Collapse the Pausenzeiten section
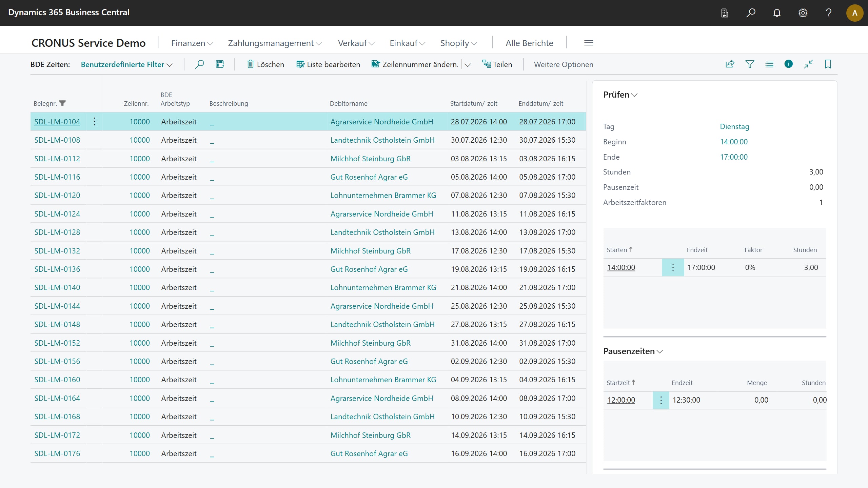This screenshot has width=868, height=488. pyautogui.click(x=633, y=351)
